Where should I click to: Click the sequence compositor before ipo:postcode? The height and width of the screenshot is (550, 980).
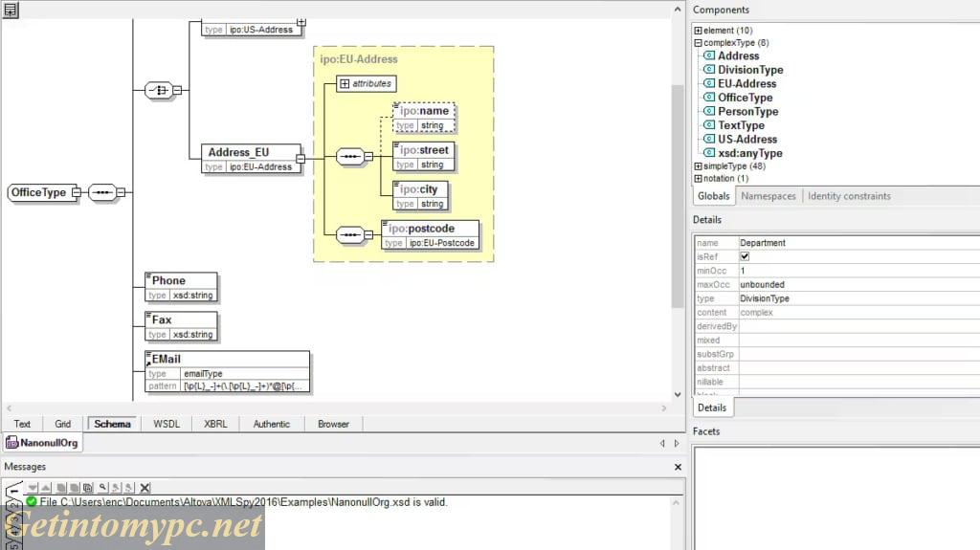tap(348, 234)
